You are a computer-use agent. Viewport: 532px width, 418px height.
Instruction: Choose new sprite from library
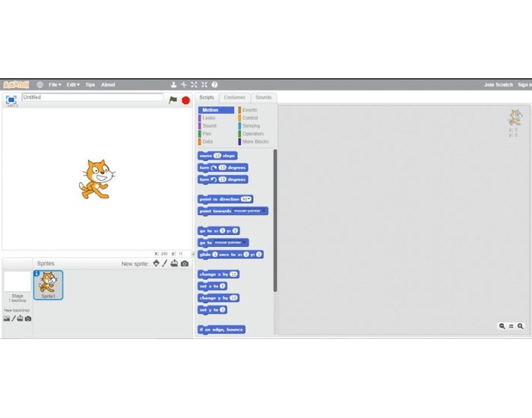pos(156,263)
